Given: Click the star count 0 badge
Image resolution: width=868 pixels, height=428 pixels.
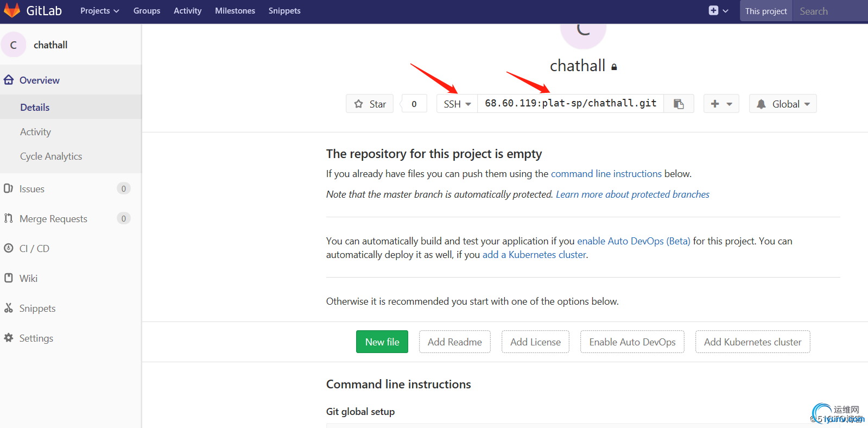Looking at the screenshot, I should pos(414,104).
